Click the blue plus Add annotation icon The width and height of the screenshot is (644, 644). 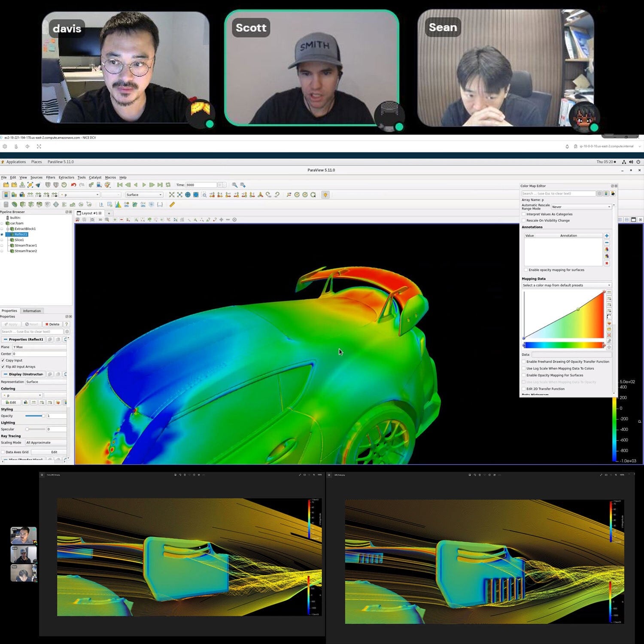coord(607,236)
